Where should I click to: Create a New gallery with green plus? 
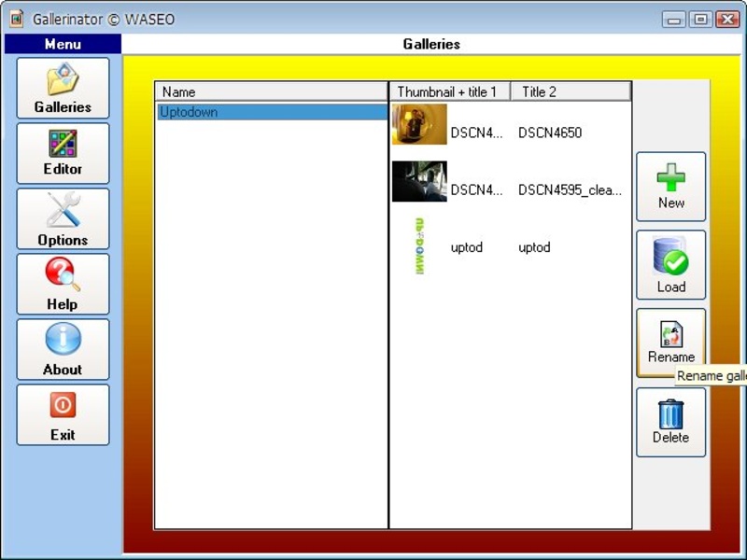pos(670,187)
